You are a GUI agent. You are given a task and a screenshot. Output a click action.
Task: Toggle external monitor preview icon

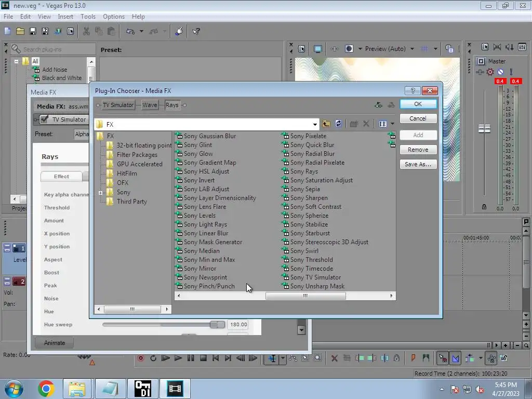(317, 49)
